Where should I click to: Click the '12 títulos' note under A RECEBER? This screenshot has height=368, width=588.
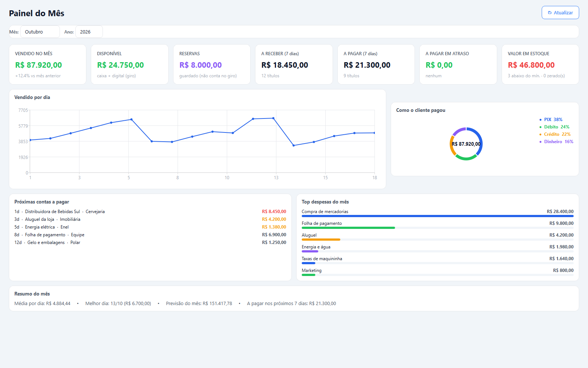pyautogui.click(x=270, y=76)
